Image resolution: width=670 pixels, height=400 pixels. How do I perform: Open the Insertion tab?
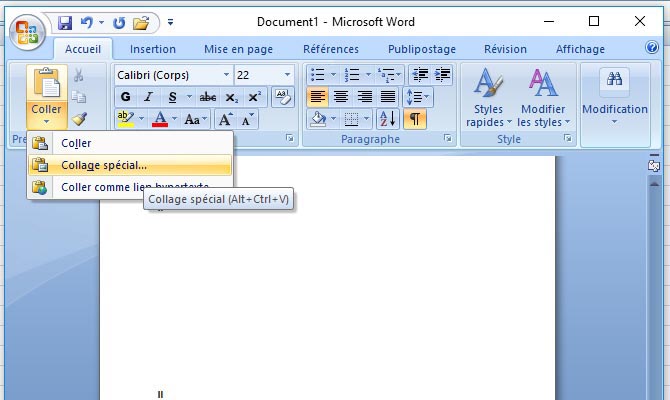(x=153, y=49)
